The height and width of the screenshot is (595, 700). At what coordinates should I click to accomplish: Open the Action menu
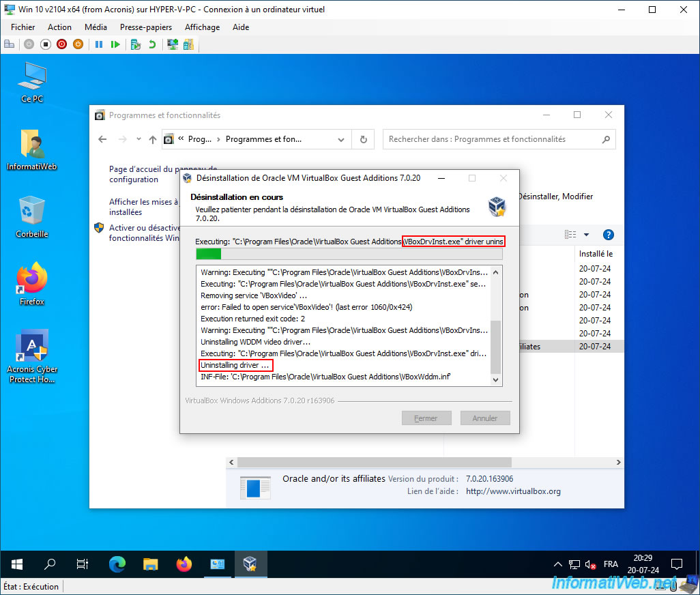tap(59, 27)
